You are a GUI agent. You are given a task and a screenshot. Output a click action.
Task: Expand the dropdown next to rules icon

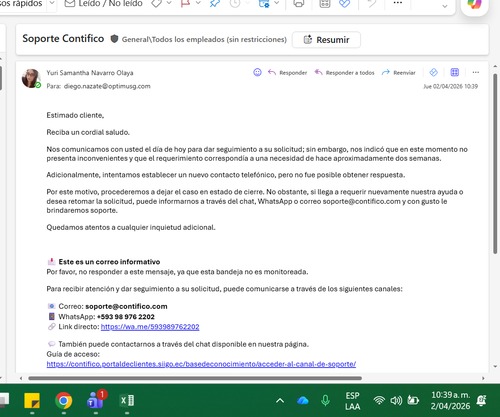(x=277, y=3)
